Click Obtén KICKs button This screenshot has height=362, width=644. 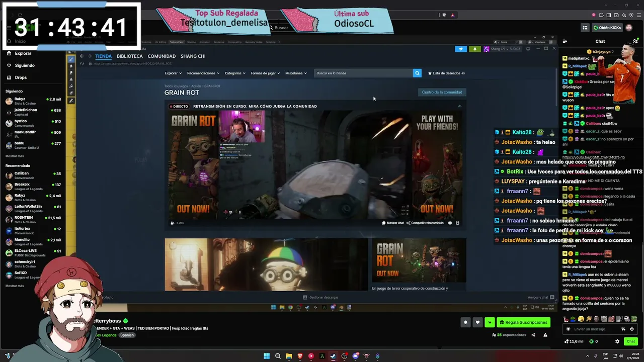coord(607,28)
